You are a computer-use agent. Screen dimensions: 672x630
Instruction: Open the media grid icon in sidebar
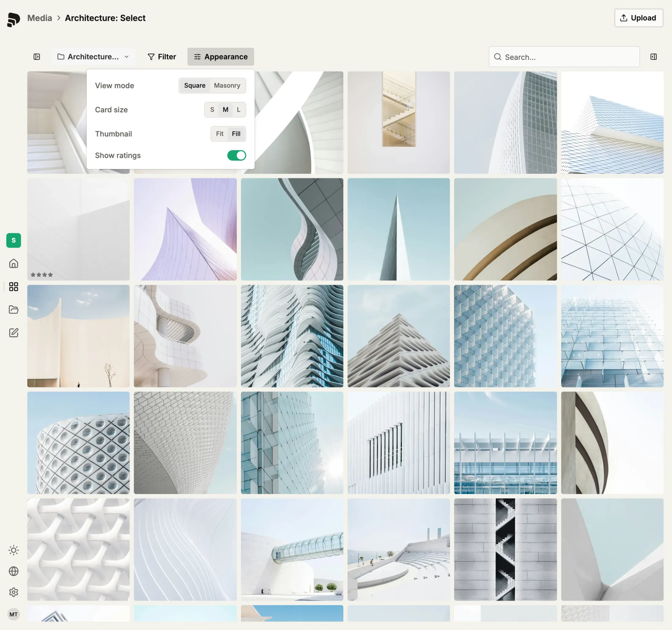click(x=13, y=287)
